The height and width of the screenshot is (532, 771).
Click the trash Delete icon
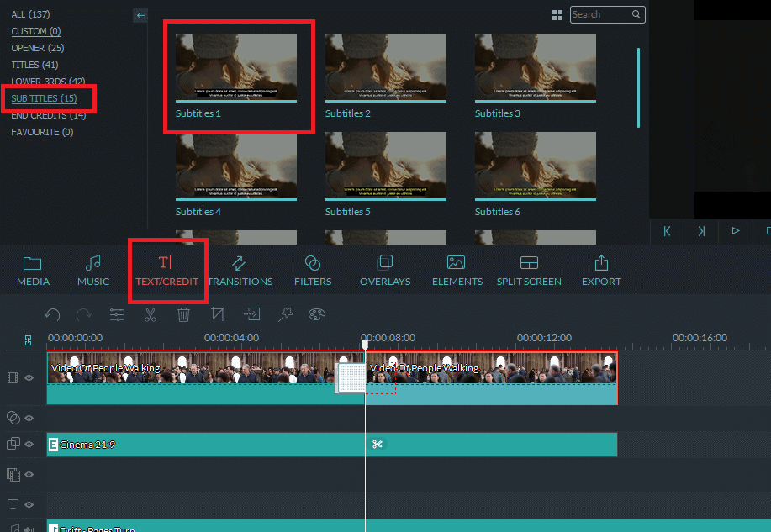pos(183,314)
